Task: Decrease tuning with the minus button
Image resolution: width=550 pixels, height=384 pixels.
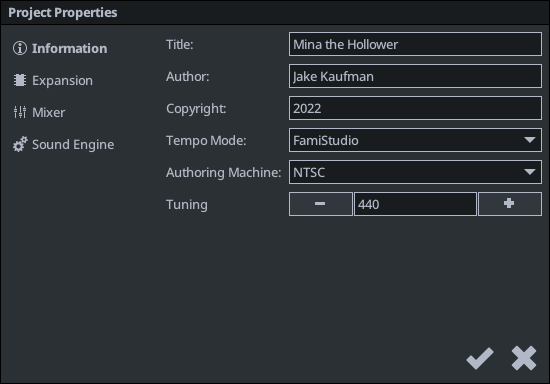Action: [321, 204]
